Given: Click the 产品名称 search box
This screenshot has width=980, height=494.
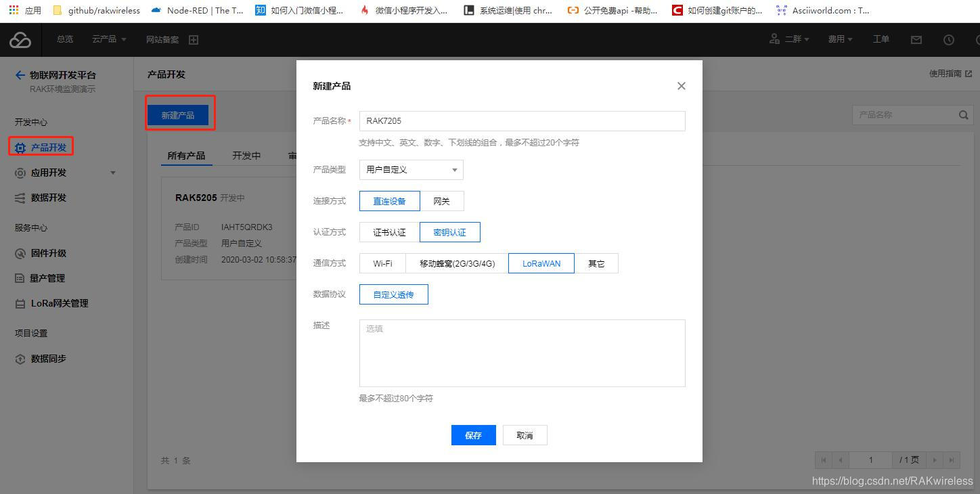Looking at the screenshot, I should click(904, 115).
